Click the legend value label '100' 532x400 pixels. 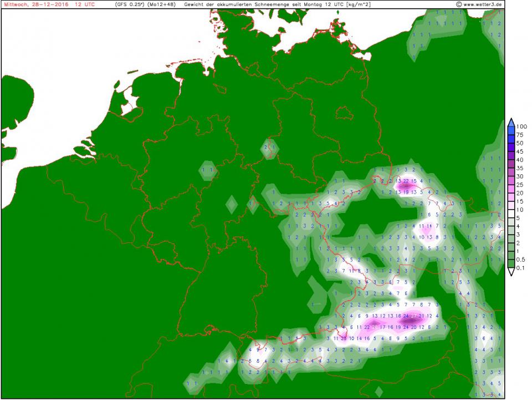pos(522,126)
